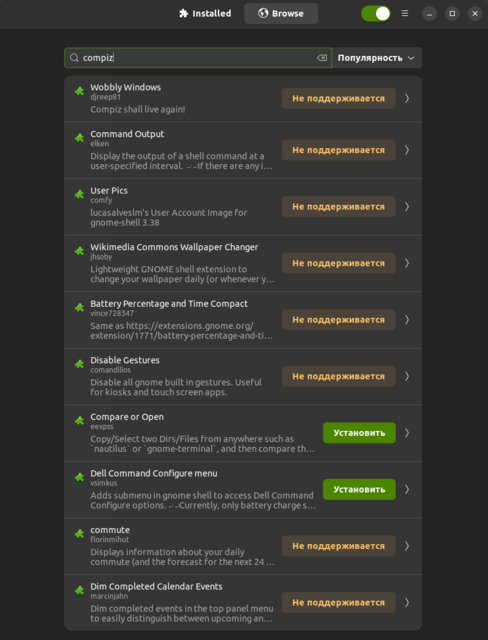
Task: Click the magnifier search icon
Action: click(74, 58)
